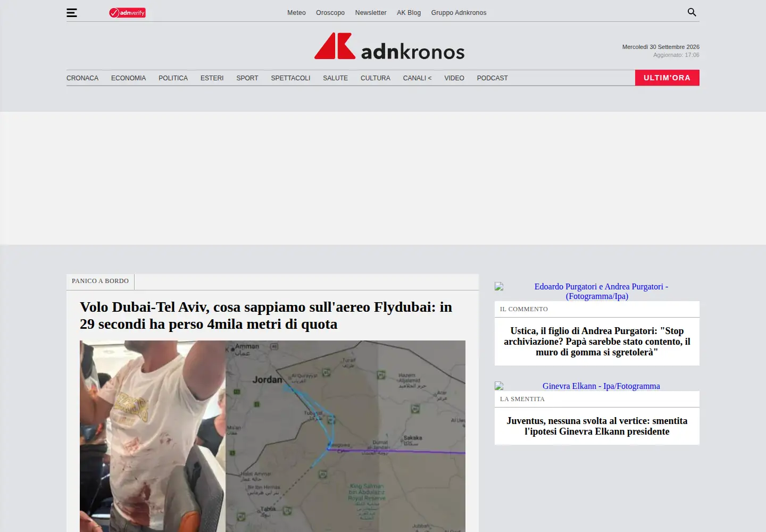
Task: Open the SPETTACOLI section
Action: (x=290, y=78)
